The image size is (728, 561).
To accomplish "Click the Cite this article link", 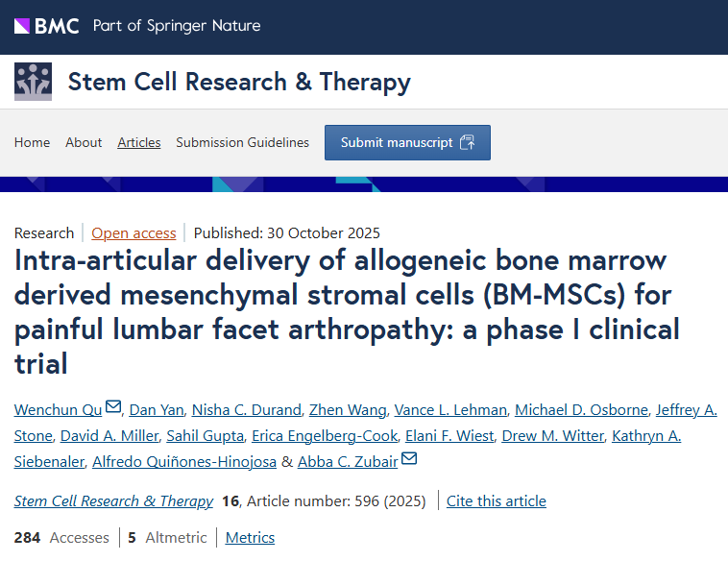I will [x=497, y=501].
